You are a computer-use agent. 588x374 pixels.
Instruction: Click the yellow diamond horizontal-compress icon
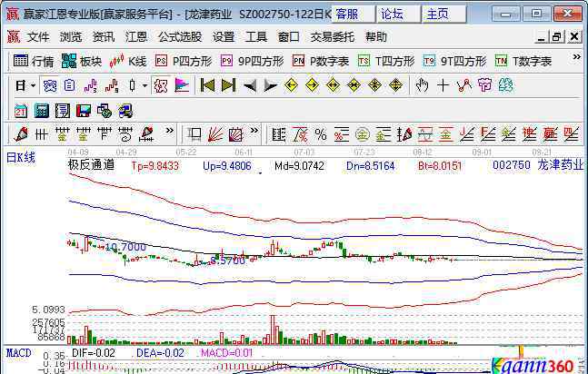click(354, 86)
